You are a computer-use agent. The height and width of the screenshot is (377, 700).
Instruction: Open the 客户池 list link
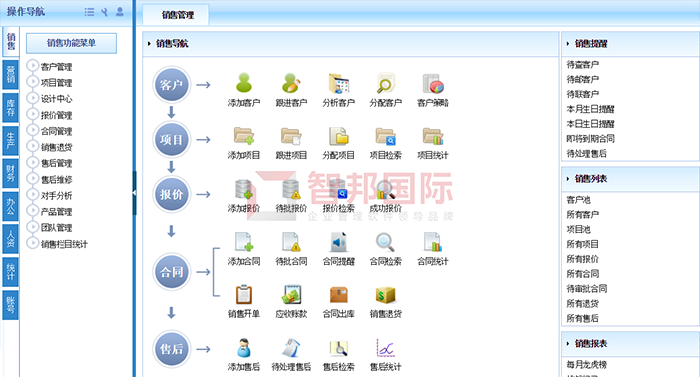click(578, 200)
